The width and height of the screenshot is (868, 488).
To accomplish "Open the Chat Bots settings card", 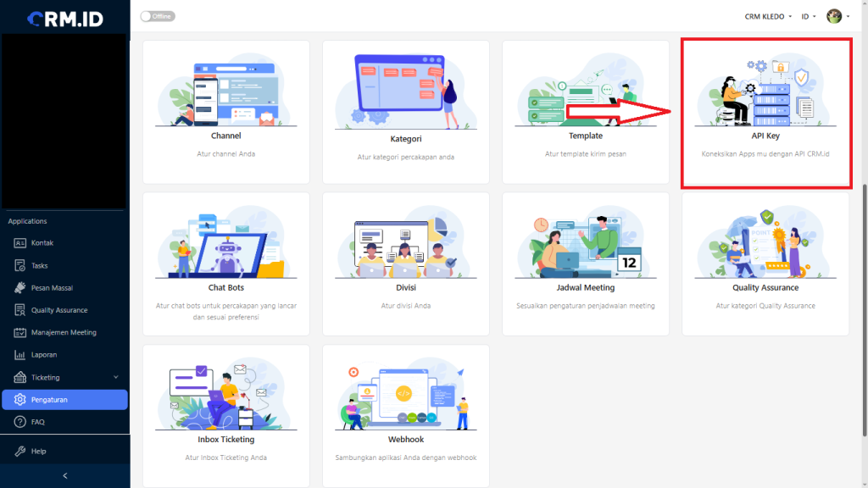I will pos(225,264).
